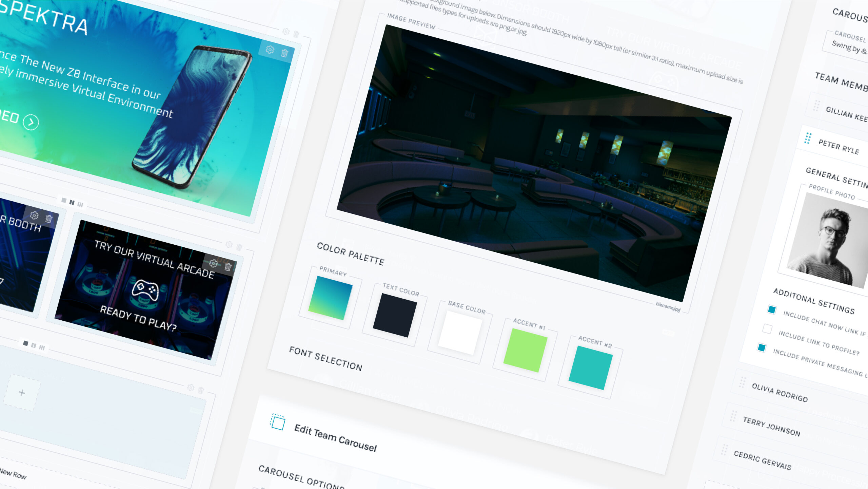Viewport: 868px width, 489px height.
Task: Click the delete trash icon on banner panel
Action: point(284,51)
